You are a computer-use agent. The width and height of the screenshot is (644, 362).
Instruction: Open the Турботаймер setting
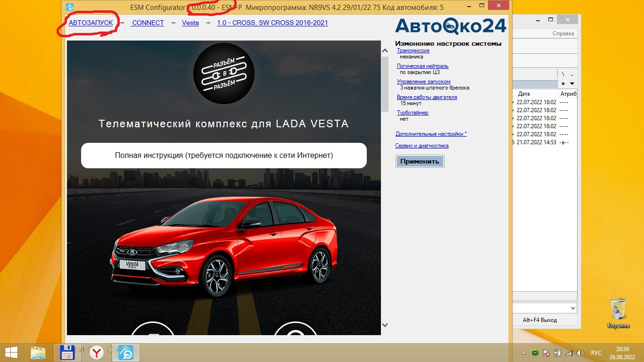pyautogui.click(x=413, y=113)
